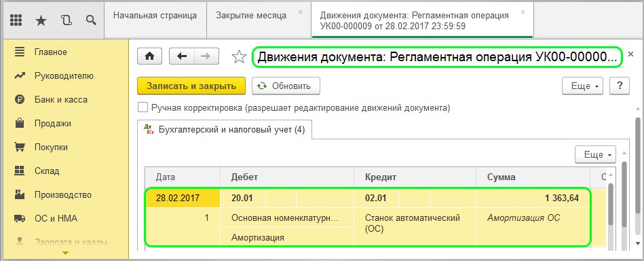Viewport: 644px width, 261px height.
Task: Open the search magnifier icon
Action: point(91,20)
